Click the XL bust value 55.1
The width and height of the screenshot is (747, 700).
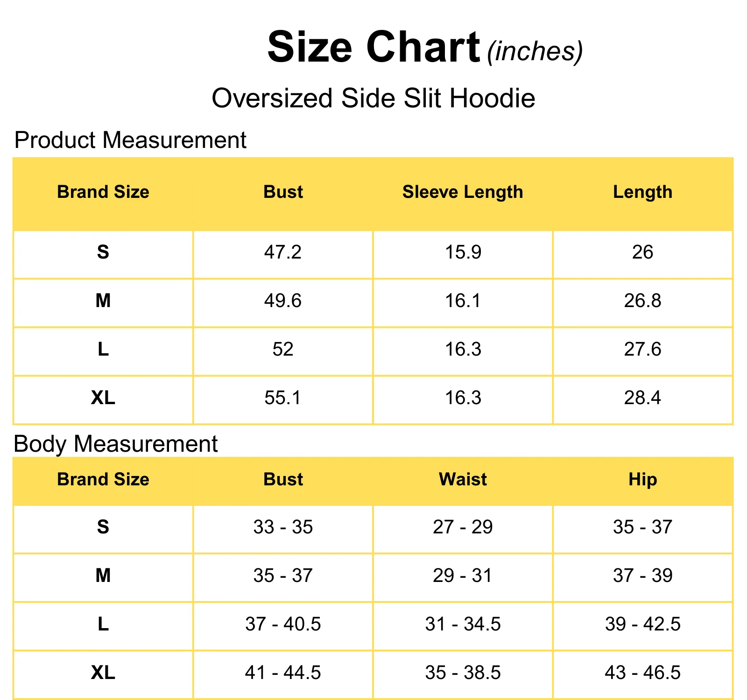coord(283,398)
